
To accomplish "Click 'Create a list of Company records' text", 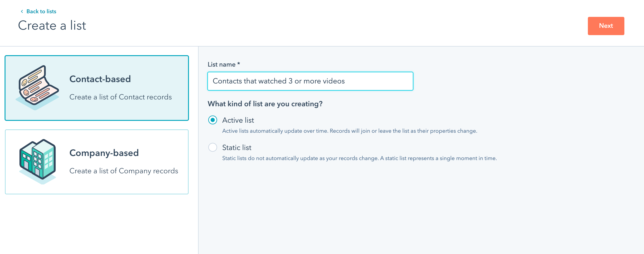I will click(124, 171).
